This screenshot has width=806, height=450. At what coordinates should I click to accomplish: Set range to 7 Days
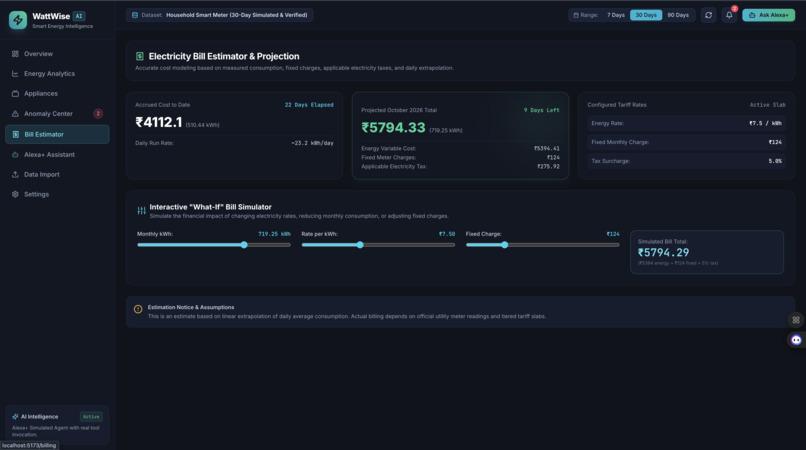615,15
